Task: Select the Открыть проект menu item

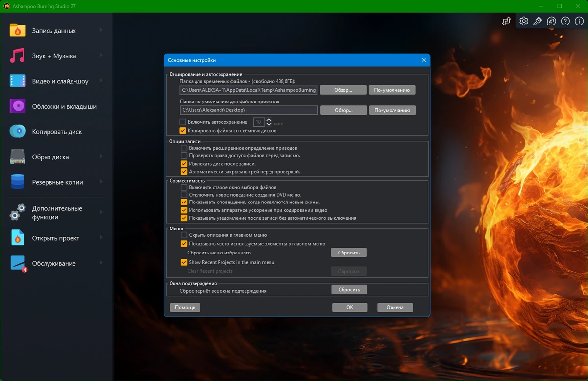Action: pyautogui.click(x=57, y=238)
